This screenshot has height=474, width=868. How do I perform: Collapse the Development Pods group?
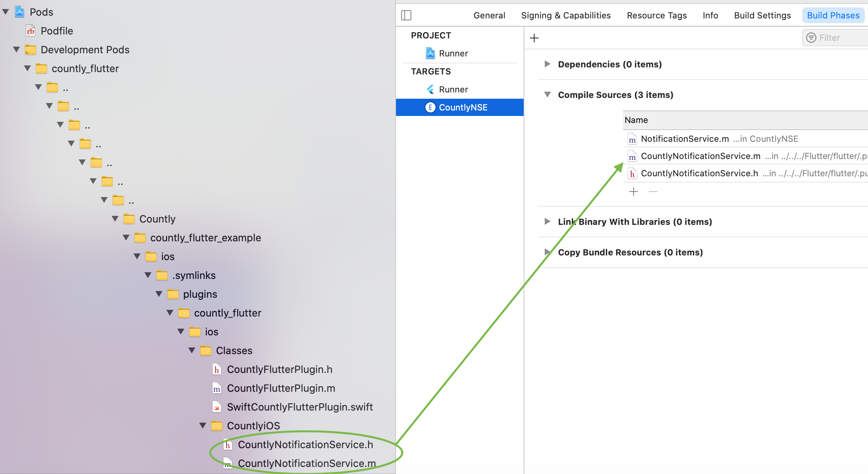16,49
